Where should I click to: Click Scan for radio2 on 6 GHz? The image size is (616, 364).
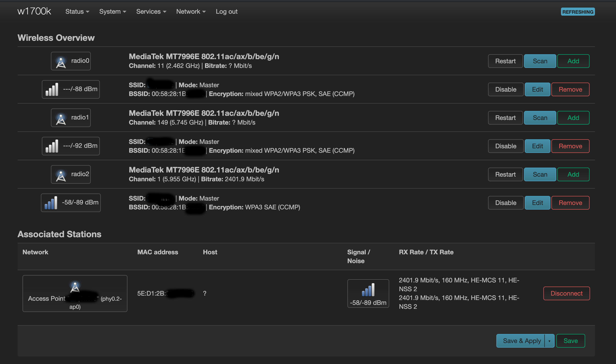pyautogui.click(x=540, y=174)
